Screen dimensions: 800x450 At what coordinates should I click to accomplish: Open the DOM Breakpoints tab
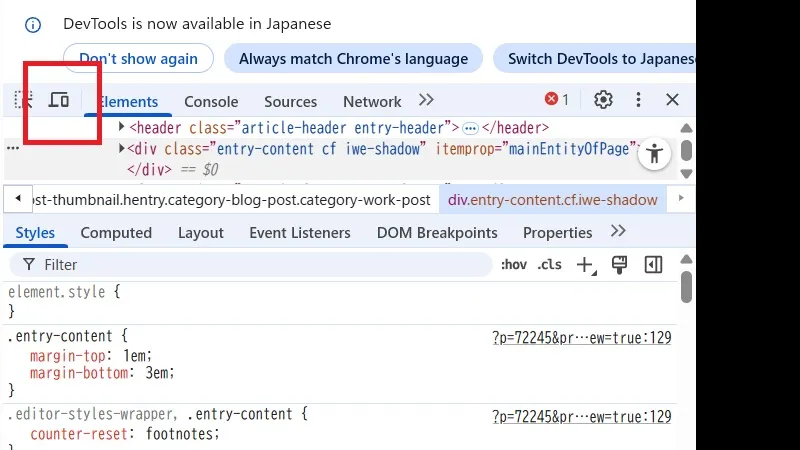tap(437, 233)
